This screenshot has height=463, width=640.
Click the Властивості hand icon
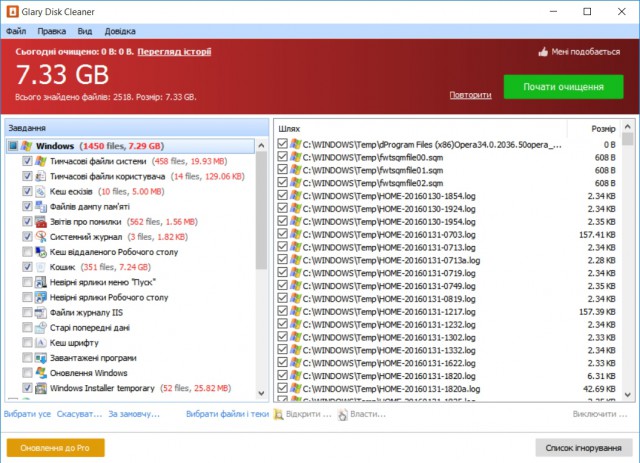point(342,414)
